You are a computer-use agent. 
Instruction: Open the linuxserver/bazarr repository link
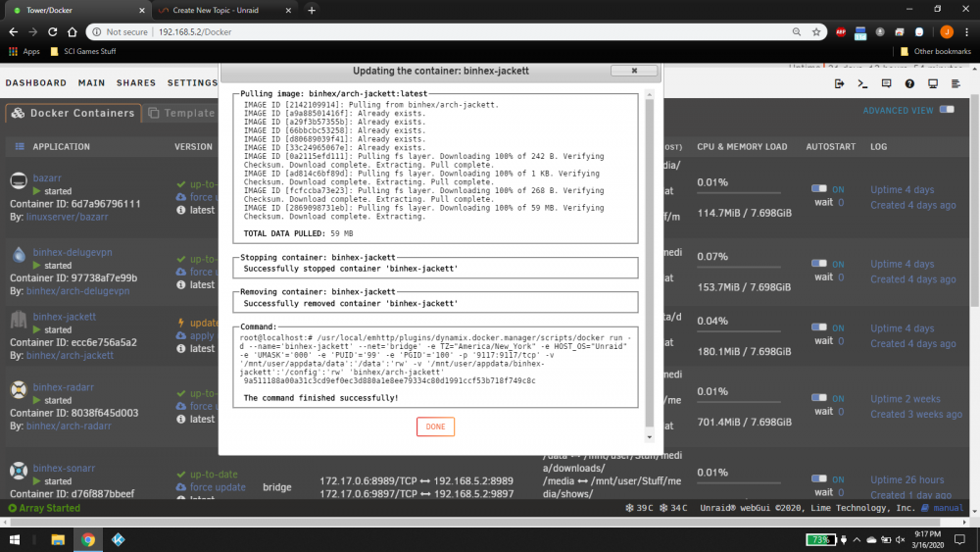pyautogui.click(x=68, y=217)
